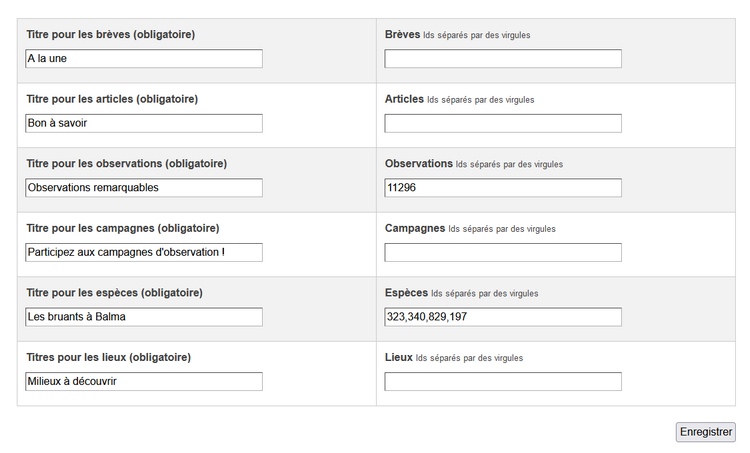Select the 'Bon à savoir' title field
750x453 pixels.
tap(144, 123)
